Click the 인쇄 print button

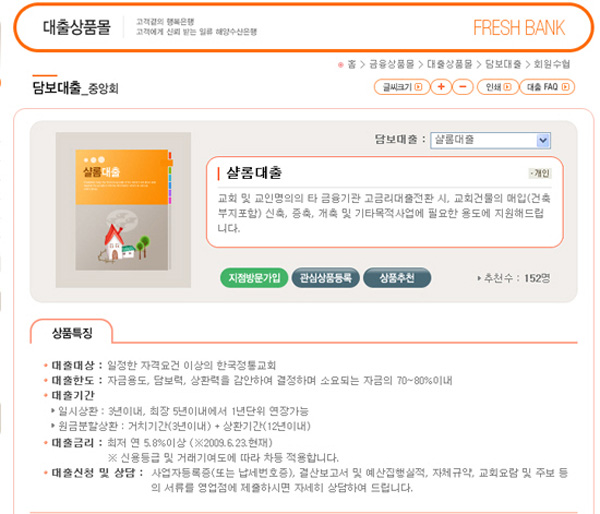pyautogui.click(x=498, y=87)
